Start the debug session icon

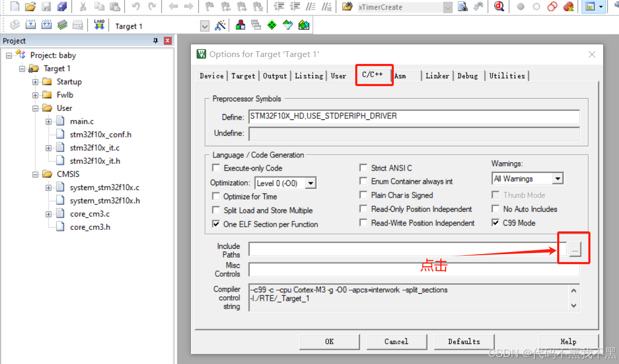(499, 6)
